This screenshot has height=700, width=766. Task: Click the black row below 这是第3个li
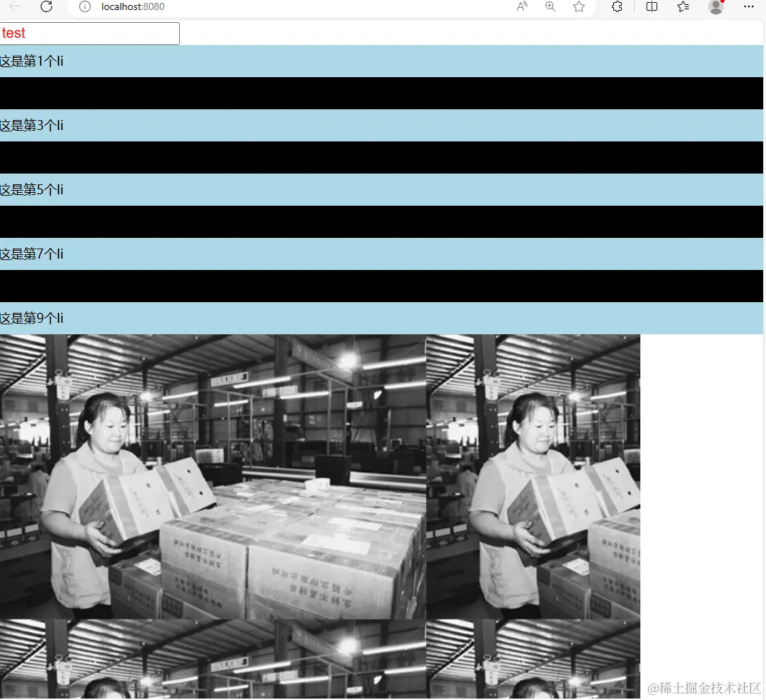point(381,157)
